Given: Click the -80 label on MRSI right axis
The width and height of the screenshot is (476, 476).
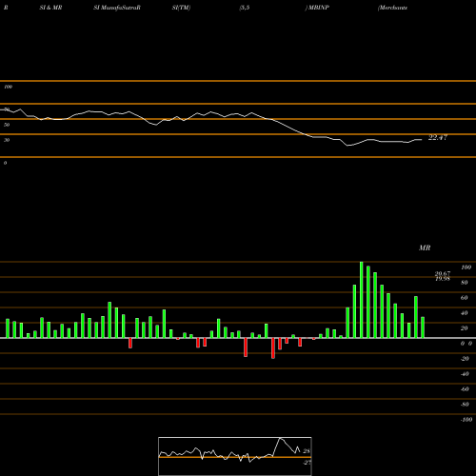Looking at the screenshot, I should point(465,405).
